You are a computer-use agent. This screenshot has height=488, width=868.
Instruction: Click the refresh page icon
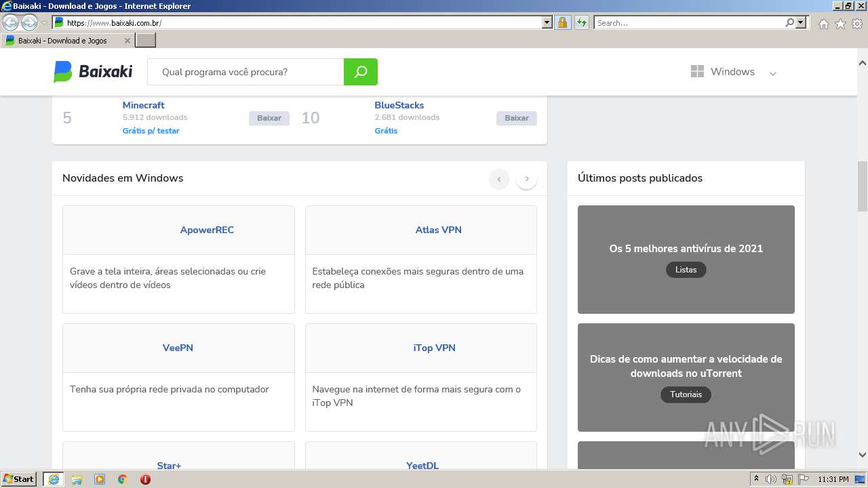coord(581,22)
